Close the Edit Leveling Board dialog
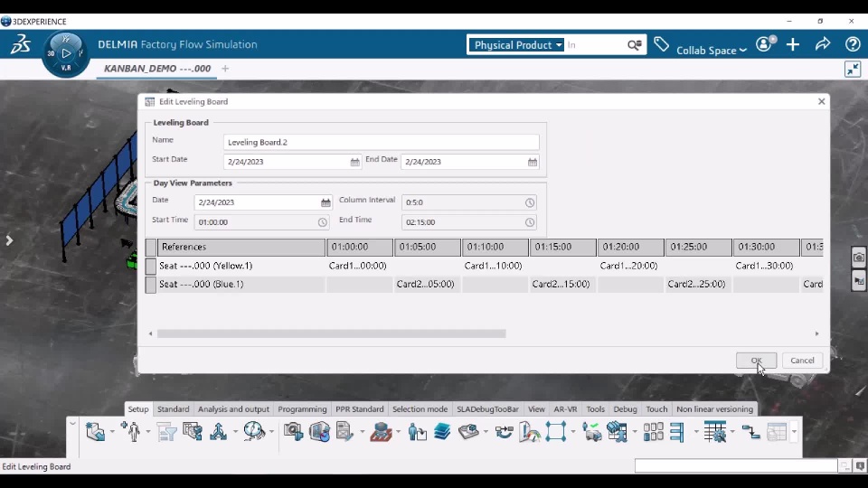The image size is (868, 488). (822, 102)
